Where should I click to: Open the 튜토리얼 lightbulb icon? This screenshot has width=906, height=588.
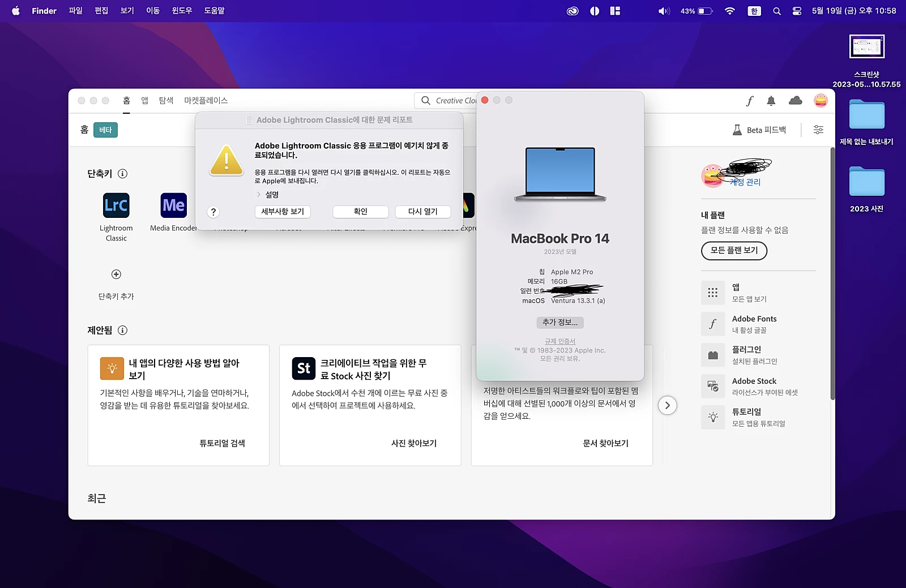click(713, 417)
